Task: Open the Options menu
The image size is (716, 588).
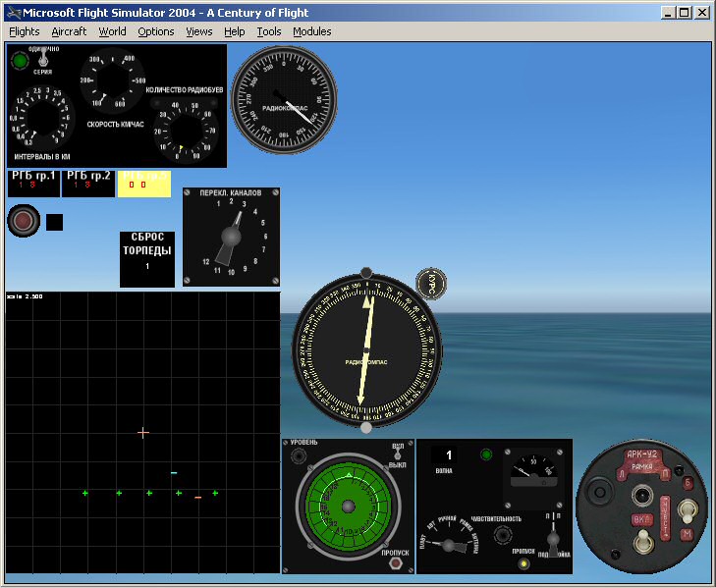Action: coord(156,31)
